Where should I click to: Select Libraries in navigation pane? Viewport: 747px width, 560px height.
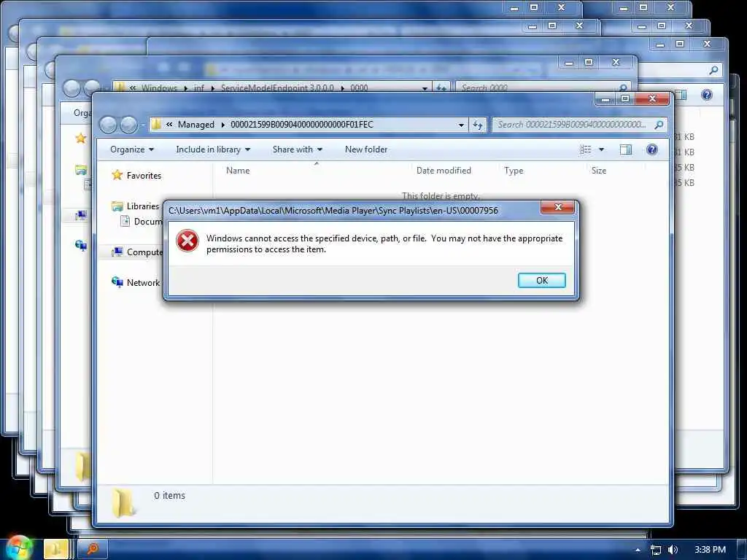(x=142, y=206)
